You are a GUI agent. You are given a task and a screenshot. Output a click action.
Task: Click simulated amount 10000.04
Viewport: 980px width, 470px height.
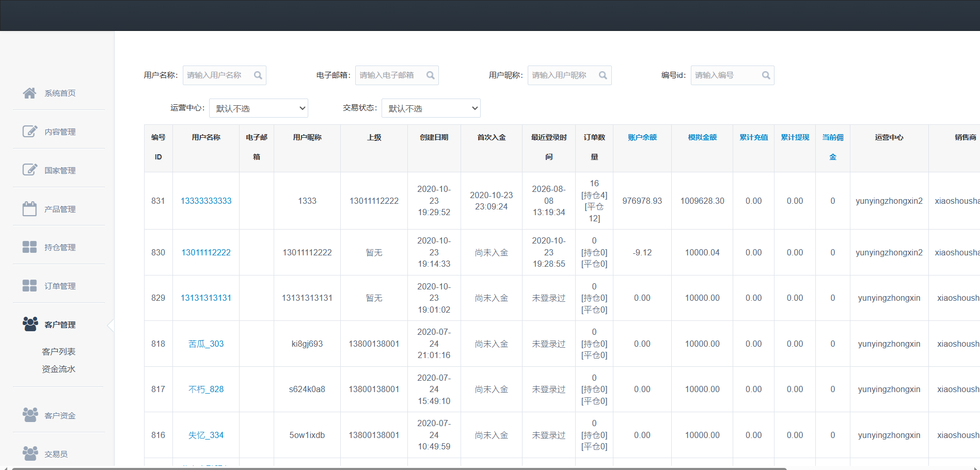(x=702, y=252)
